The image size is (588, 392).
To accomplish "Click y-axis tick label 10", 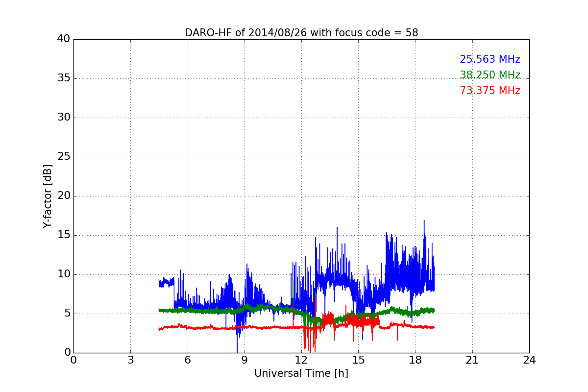I will 64,274.
